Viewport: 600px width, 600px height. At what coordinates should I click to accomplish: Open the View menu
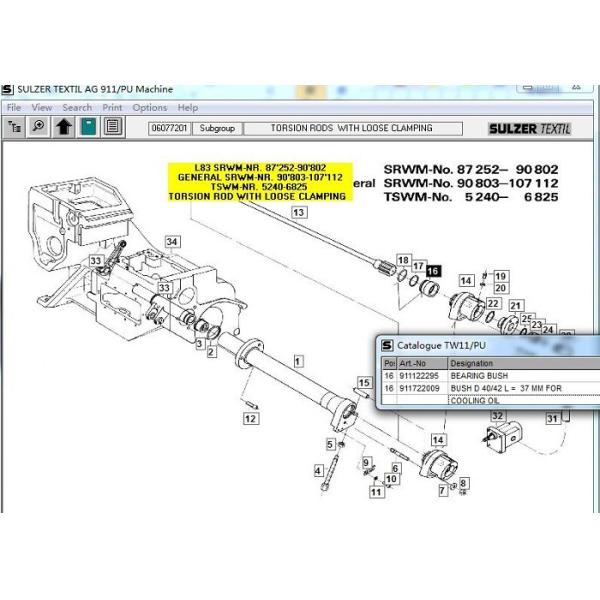point(42,107)
